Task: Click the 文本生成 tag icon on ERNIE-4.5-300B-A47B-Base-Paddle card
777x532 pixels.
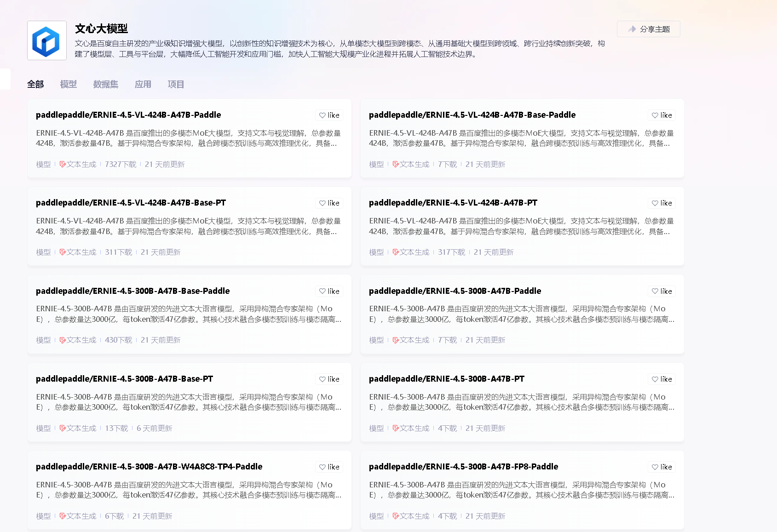Action: point(63,340)
